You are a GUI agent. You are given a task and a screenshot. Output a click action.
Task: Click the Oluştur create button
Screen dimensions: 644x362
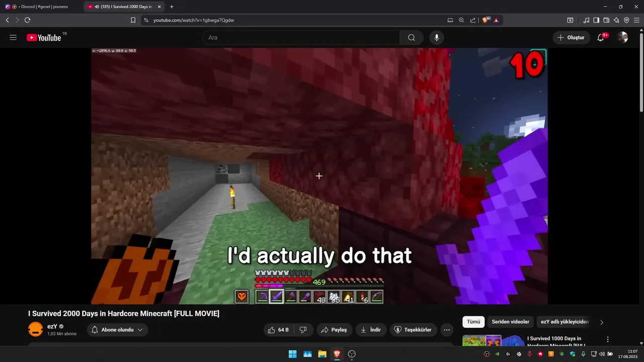(x=571, y=38)
